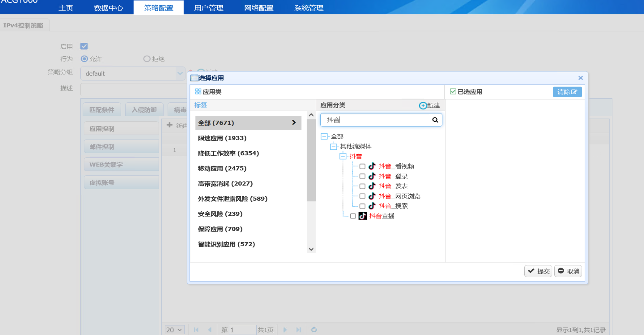Screen dimensions: 644x335
Task: Click 新建 link in 应用分类 header
Action: point(433,105)
